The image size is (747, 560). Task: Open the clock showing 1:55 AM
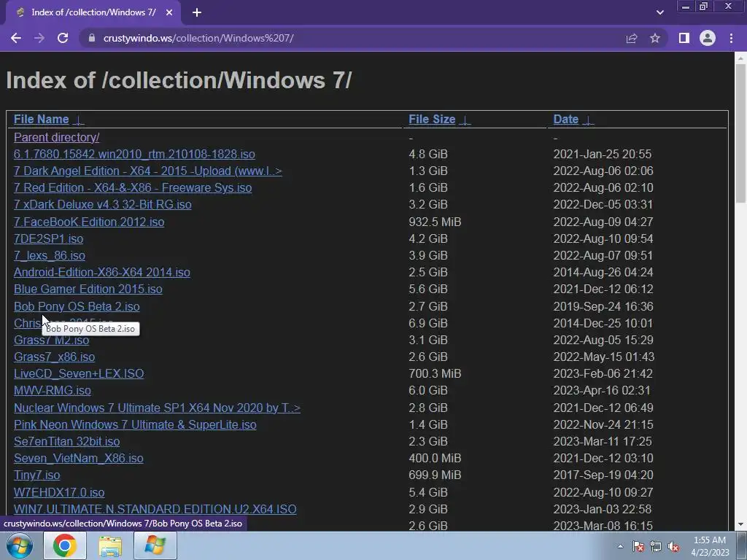710,546
